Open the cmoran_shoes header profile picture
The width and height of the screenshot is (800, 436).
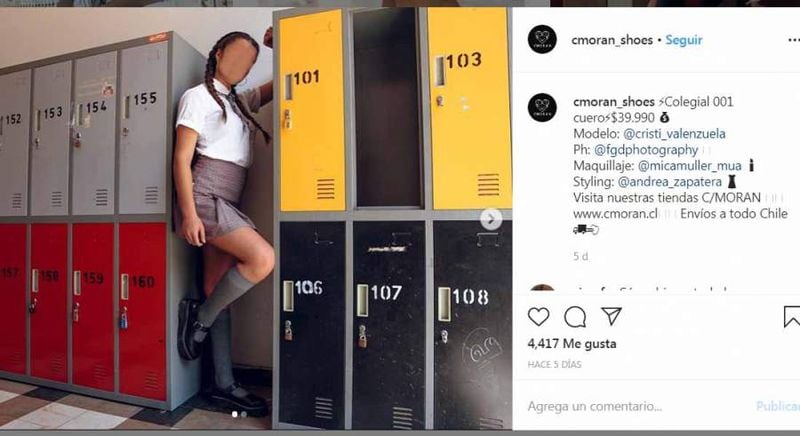pyautogui.click(x=542, y=39)
